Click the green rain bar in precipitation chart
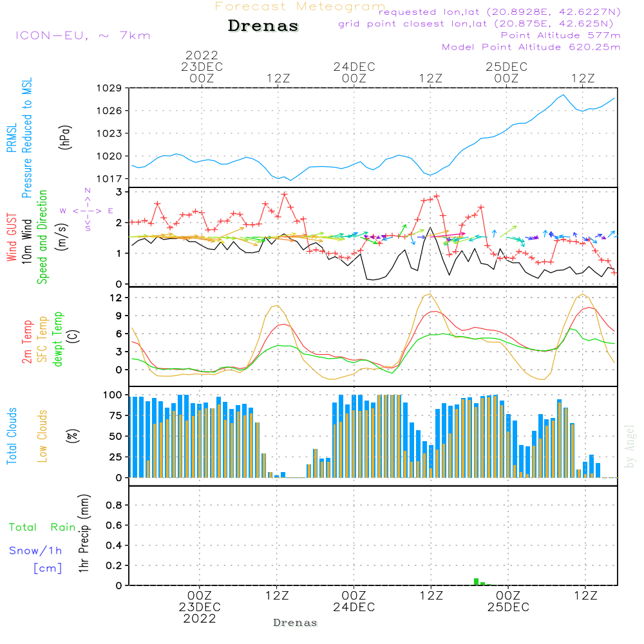This screenshot has height=644, width=644. [477, 582]
